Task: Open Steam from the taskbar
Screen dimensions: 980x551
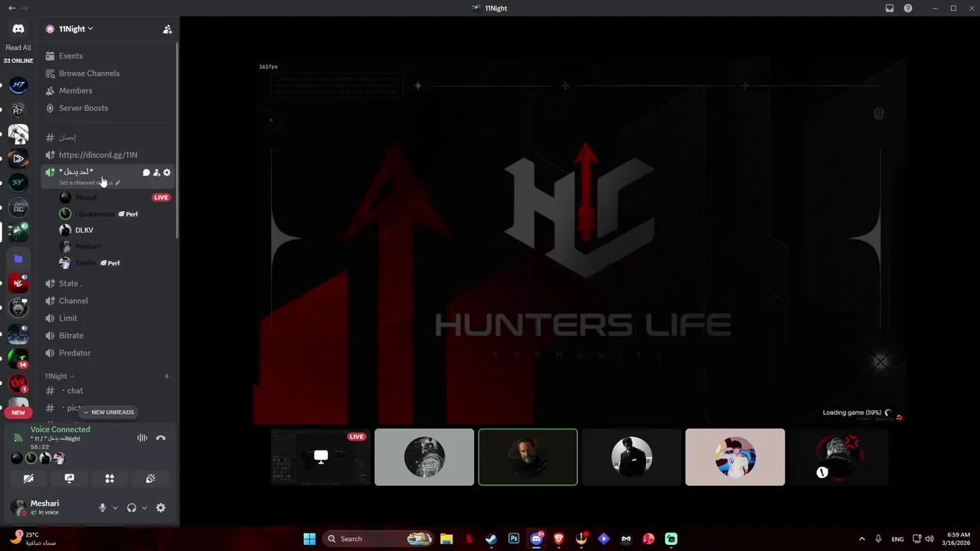Action: click(492, 539)
